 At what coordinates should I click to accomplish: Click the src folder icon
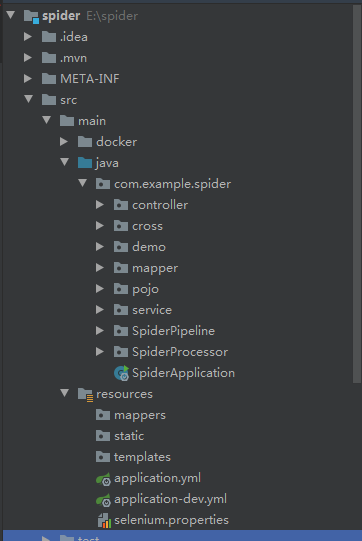(49, 100)
